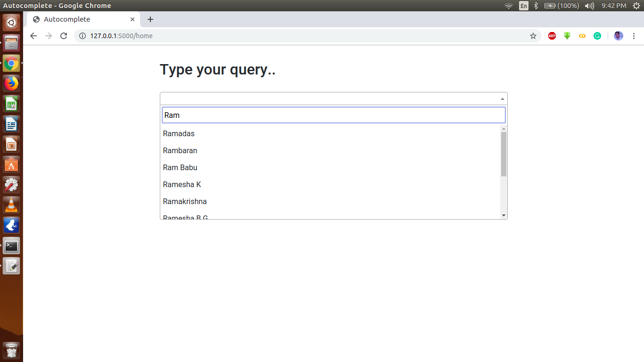Go back in browser history

pos(33,36)
